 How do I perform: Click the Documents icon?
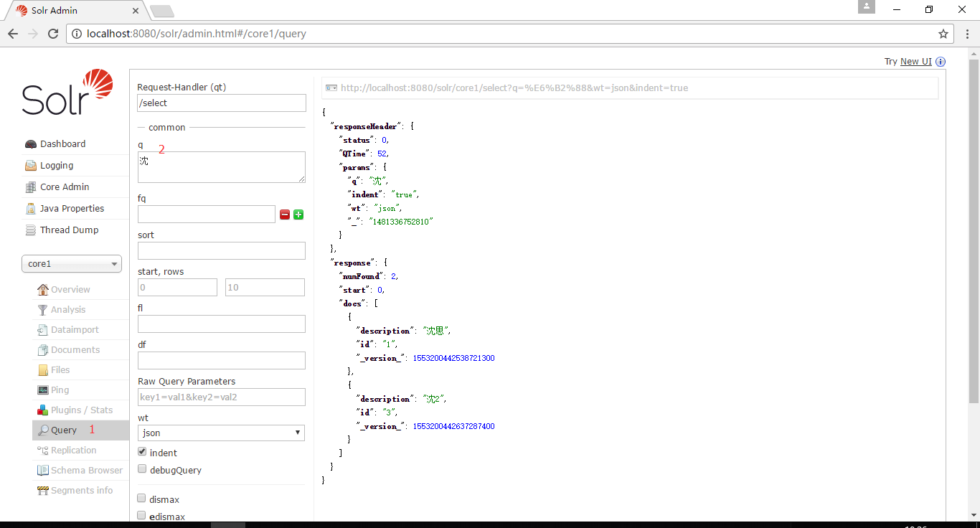pyautogui.click(x=43, y=350)
